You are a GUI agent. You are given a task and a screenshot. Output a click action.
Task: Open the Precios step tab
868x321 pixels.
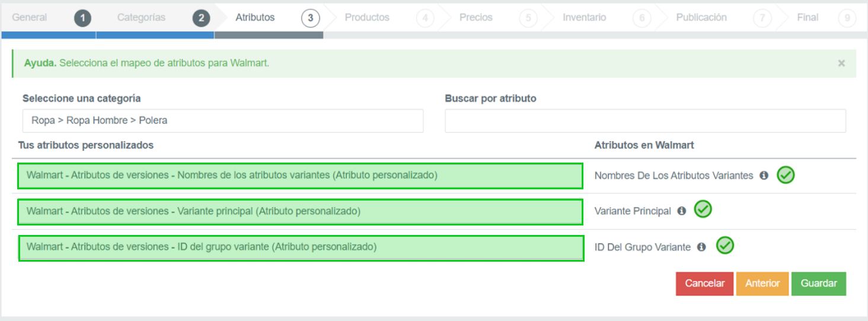point(476,18)
